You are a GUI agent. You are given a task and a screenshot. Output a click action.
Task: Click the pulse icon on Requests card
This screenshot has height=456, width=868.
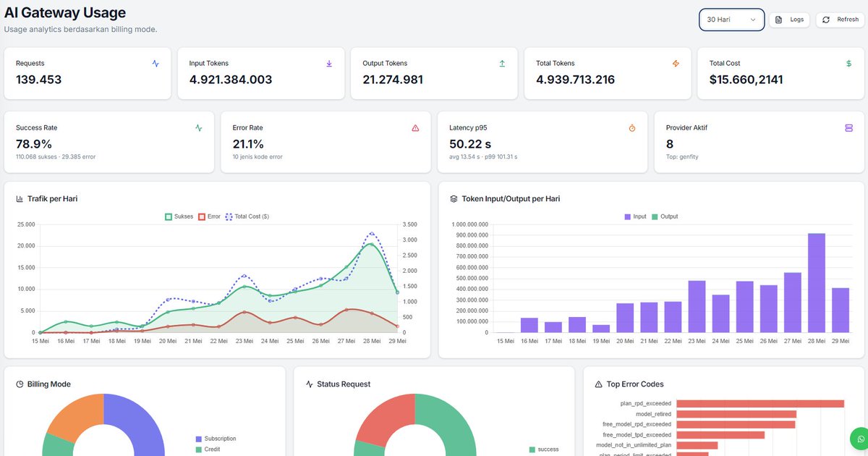click(156, 64)
